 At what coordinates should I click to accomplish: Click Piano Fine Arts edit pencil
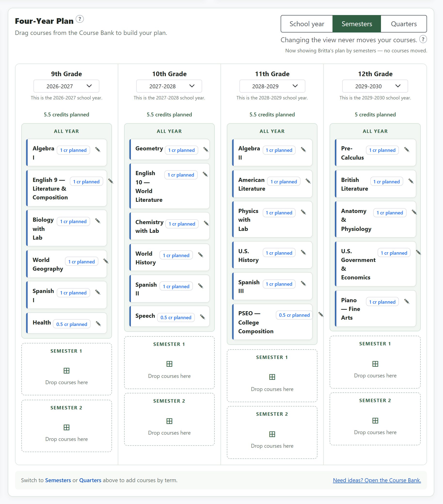(407, 301)
